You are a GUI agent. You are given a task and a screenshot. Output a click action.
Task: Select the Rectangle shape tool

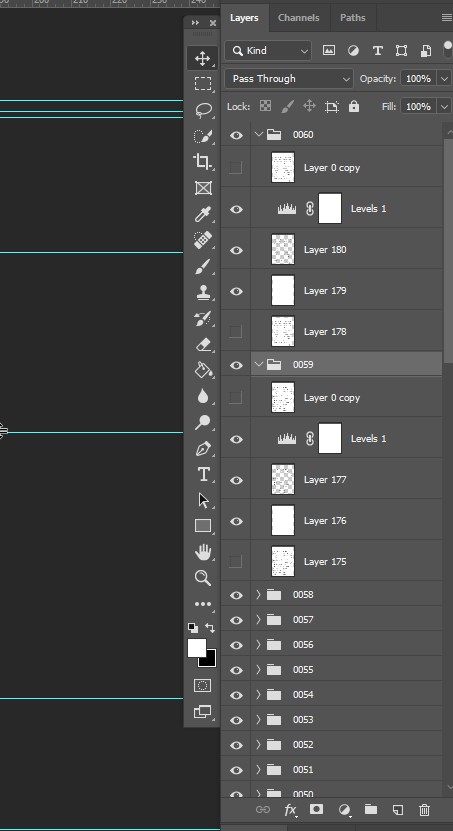203,526
